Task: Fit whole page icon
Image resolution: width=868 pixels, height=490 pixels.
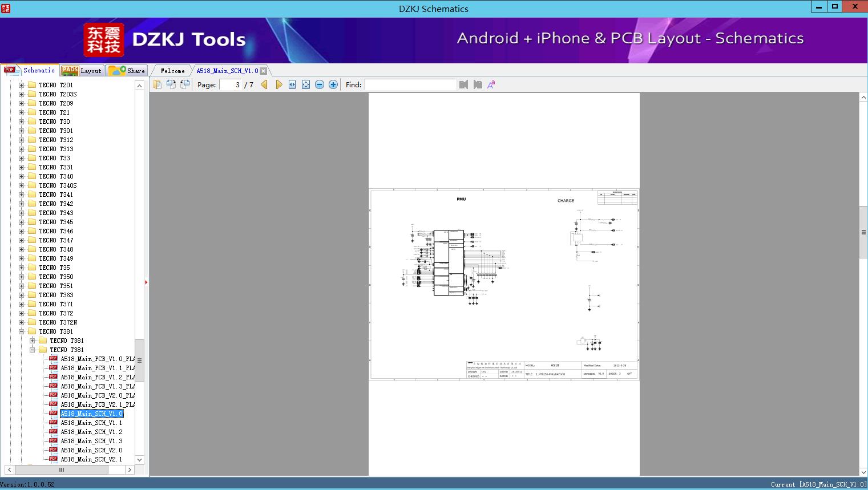Action: 306,84
